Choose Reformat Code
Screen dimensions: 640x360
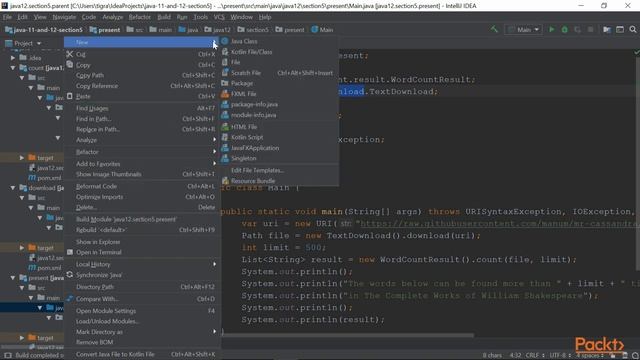[142, 187]
